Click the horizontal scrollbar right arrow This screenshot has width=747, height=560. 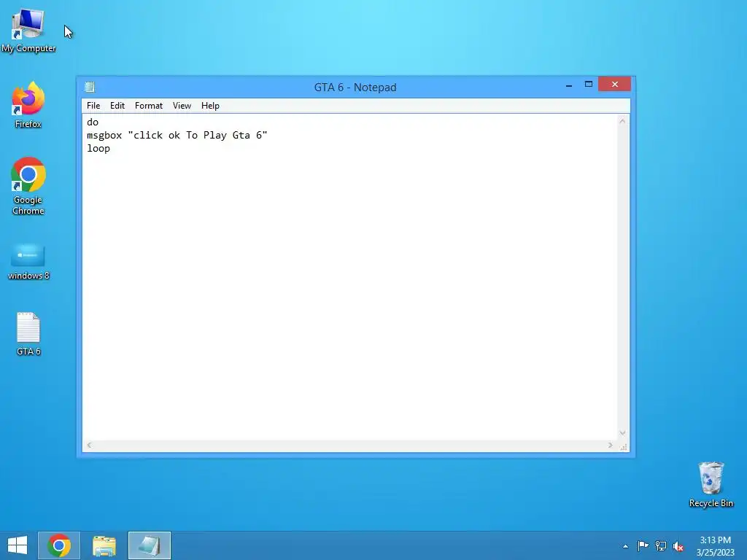[x=611, y=446]
